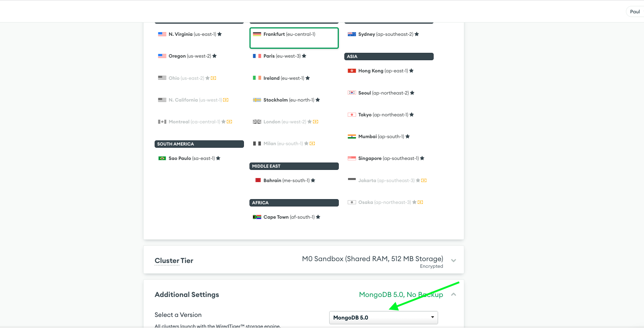Open the Paul user account button

click(x=635, y=12)
